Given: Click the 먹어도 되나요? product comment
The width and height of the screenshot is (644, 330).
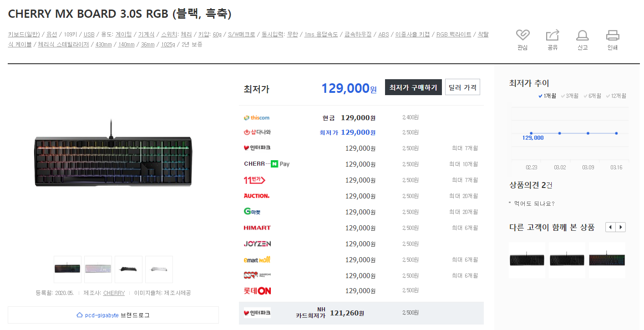Looking at the screenshot, I should tap(534, 203).
